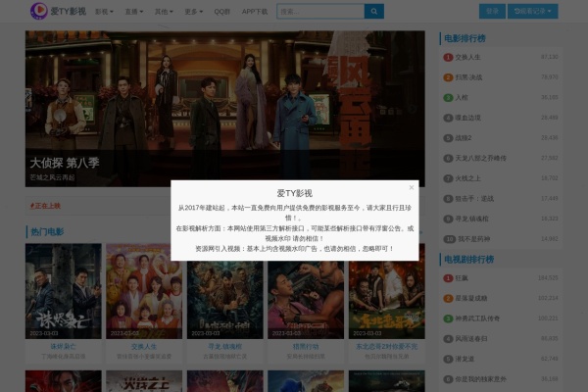Image resolution: width=588 pixels, height=392 pixels.
Task: Expand the 影视 dropdown menu
Action: point(103,12)
